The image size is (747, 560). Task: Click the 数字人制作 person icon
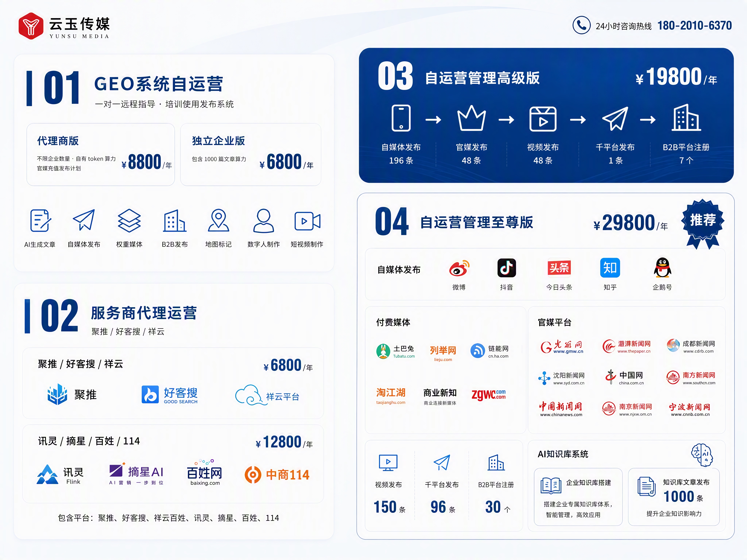tap(263, 221)
